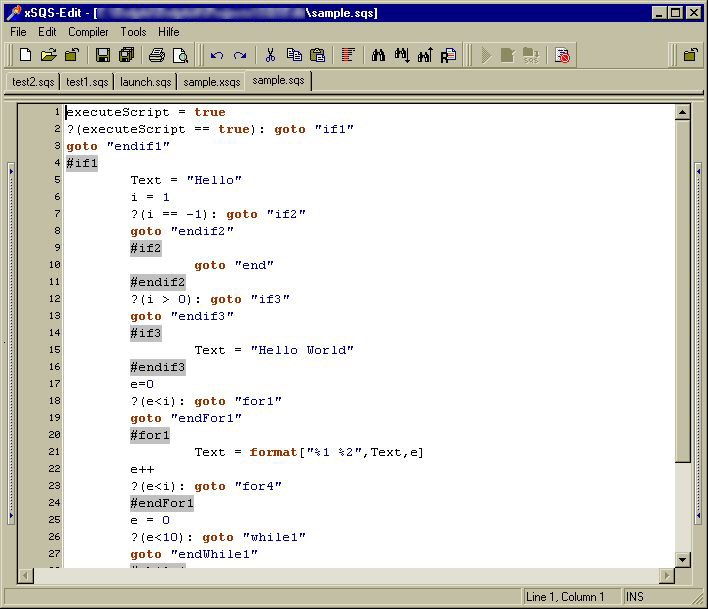Click the grayed-out run/play arrow icon
This screenshot has width=708, height=609.
(x=486, y=55)
